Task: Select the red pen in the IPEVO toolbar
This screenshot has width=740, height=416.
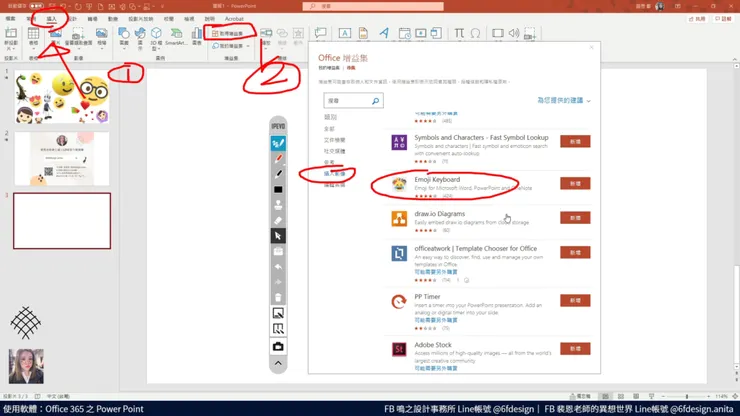Action: tap(278, 159)
